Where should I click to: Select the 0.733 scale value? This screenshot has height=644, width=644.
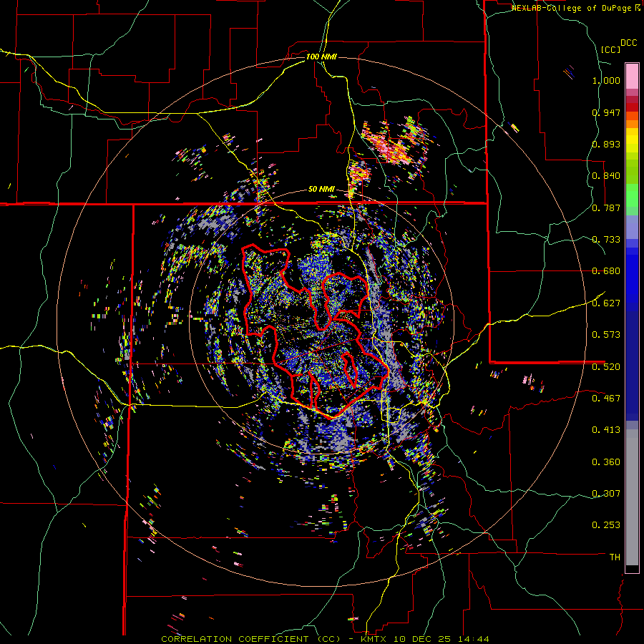coord(606,240)
